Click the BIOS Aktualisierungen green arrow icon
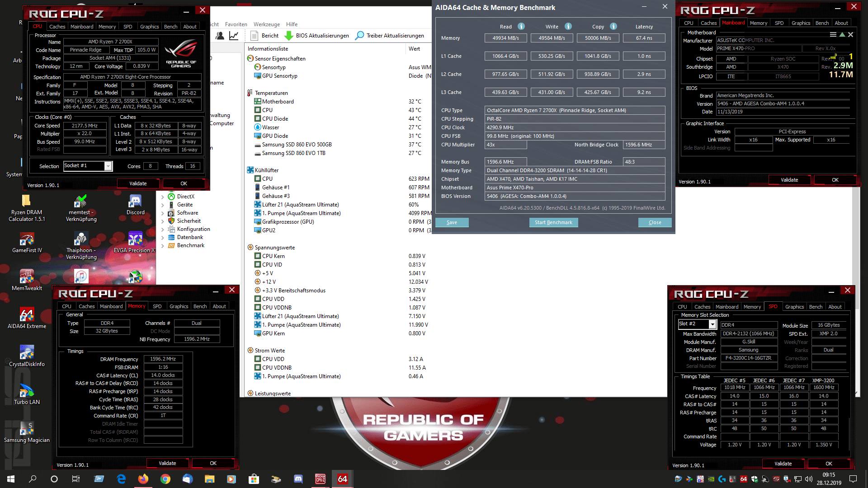 tap(289, 36)
